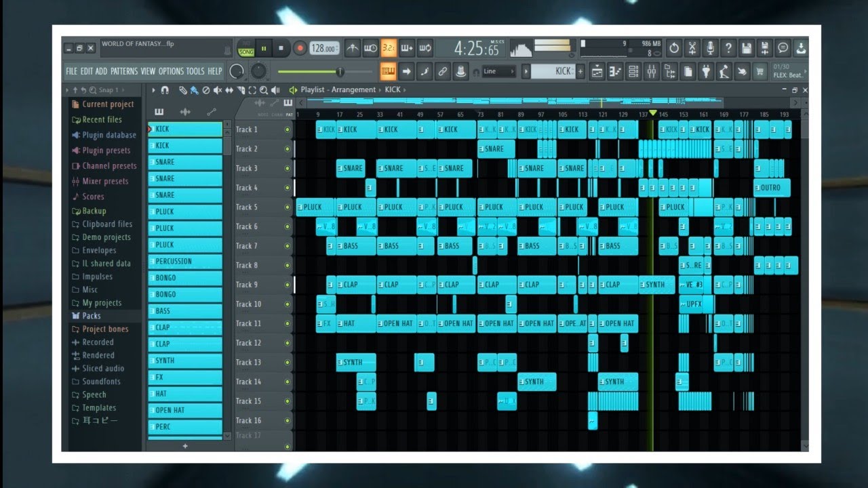Select PERCUSSION pattern in the picker
This screenshot has width=868, height=488.
click(x=185, y=261)
